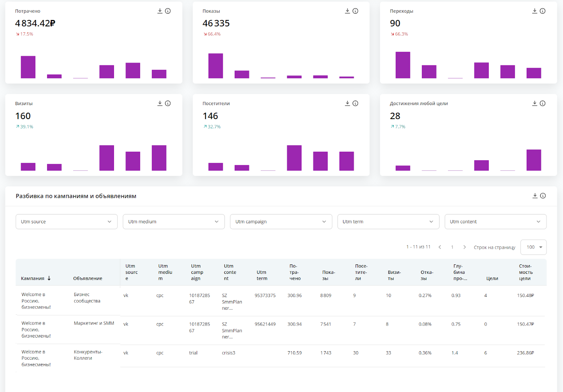Download the Потрачено card data

click(160, 11)
